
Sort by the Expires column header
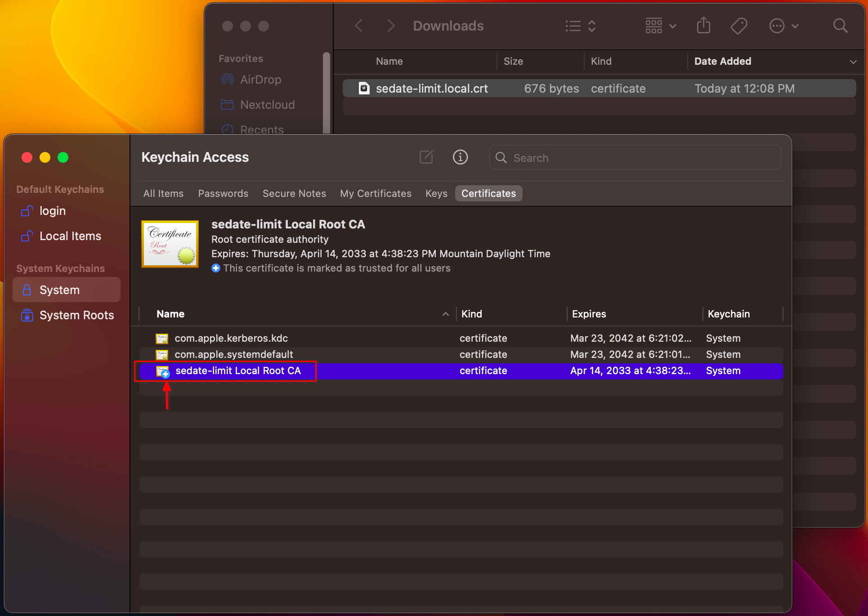click(589, 314)
